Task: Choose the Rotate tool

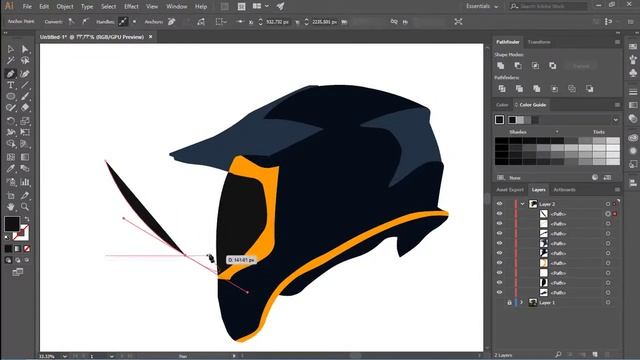Action: click(x=11, y=121)
